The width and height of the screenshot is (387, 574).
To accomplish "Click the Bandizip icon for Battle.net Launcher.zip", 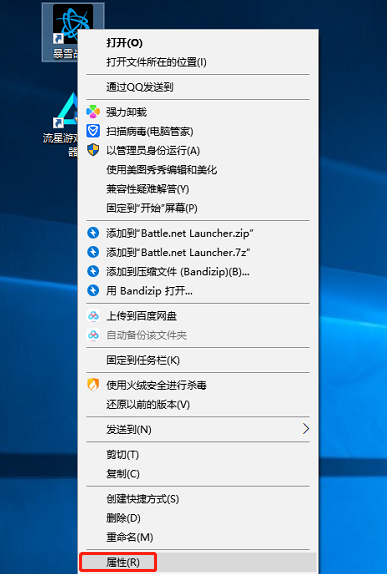I will click(x=93, y=233).
